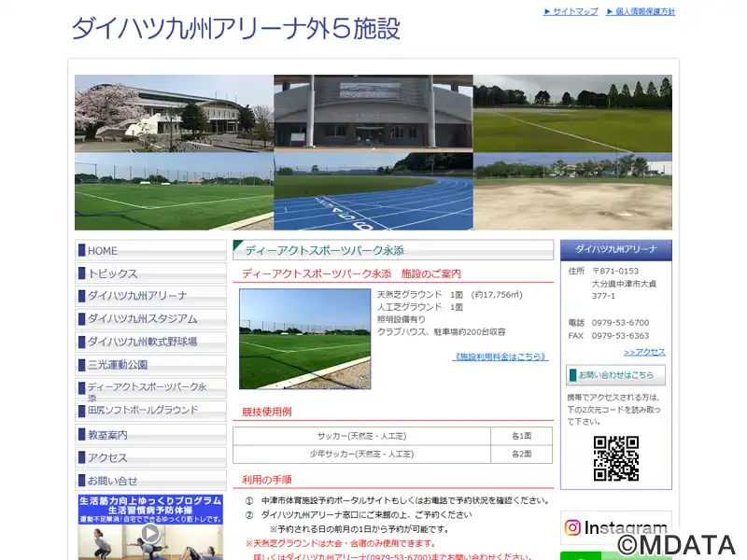Screen dimensions: 747x560
Task: Go to アクセス in sidebar
Action: [x=150, y=458]
